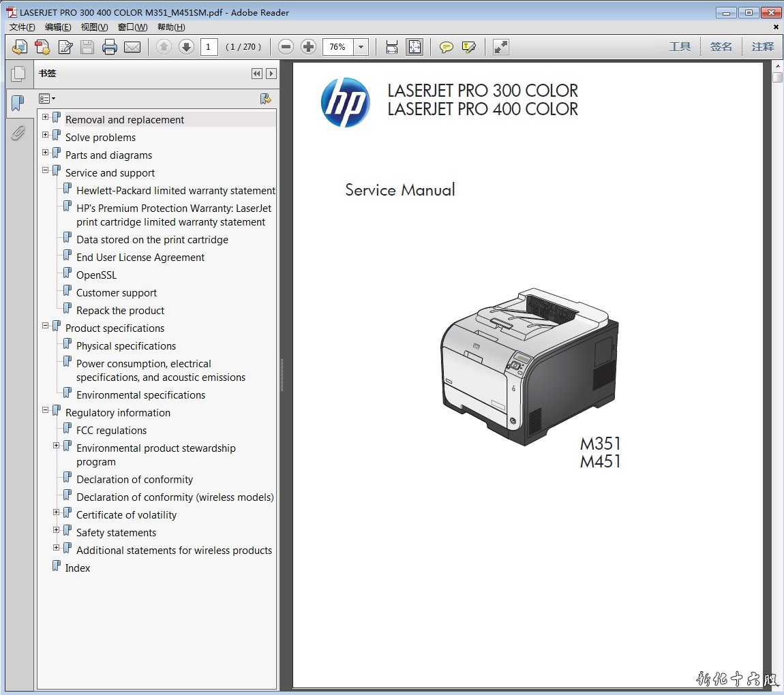Viewport: 784px width, 695px height.
Task: Toggle fit one full page view
Action: pos(414,47)
